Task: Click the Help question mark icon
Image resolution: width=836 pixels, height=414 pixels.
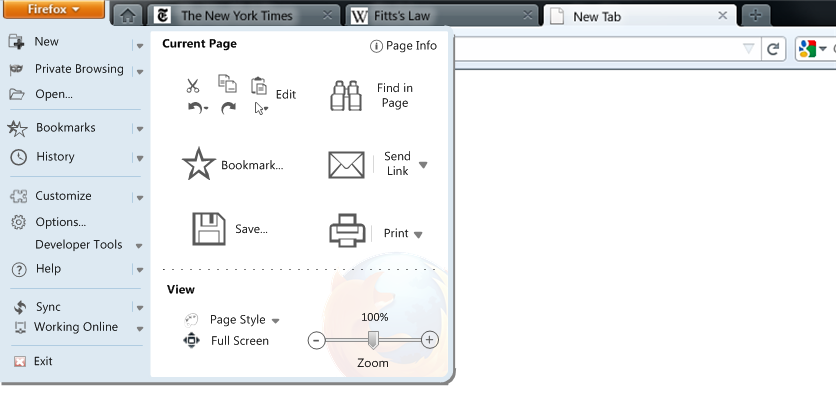Action: tap(19, 269)
